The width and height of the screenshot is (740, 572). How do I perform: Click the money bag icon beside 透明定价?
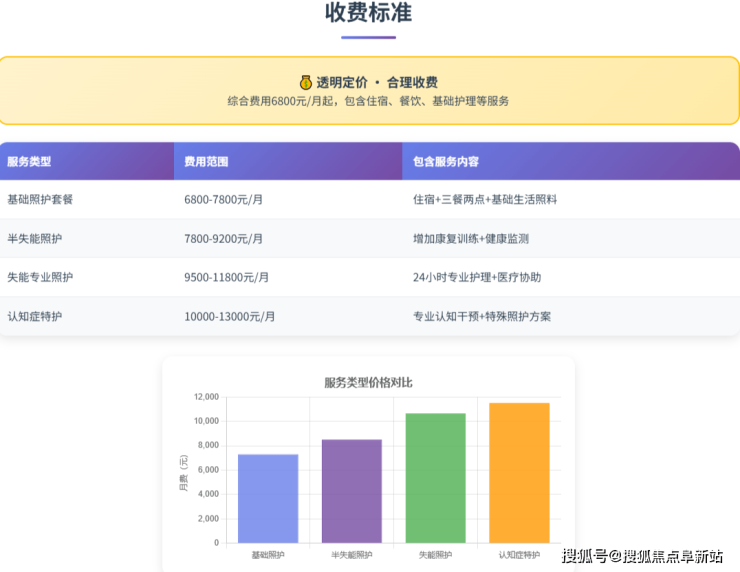pyautogui.click(x=306, y=82)
